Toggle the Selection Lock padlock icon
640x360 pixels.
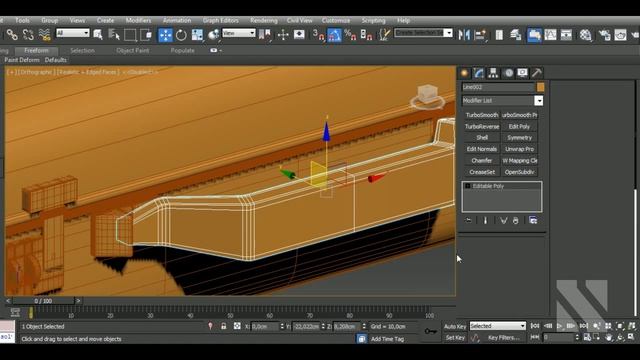coord(224,327)
